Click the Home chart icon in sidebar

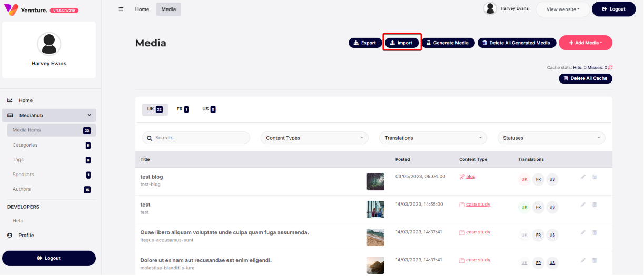pyautogui.click(x=9, y=100)
